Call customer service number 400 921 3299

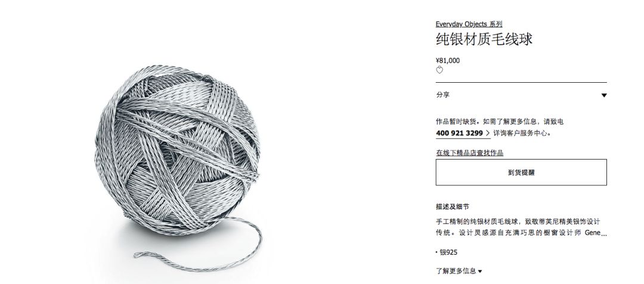pyautogui.click(x=459, y=133)
